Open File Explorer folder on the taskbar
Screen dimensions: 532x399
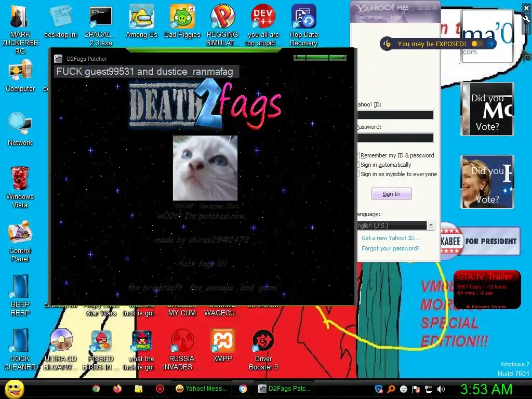coord(138,389)
